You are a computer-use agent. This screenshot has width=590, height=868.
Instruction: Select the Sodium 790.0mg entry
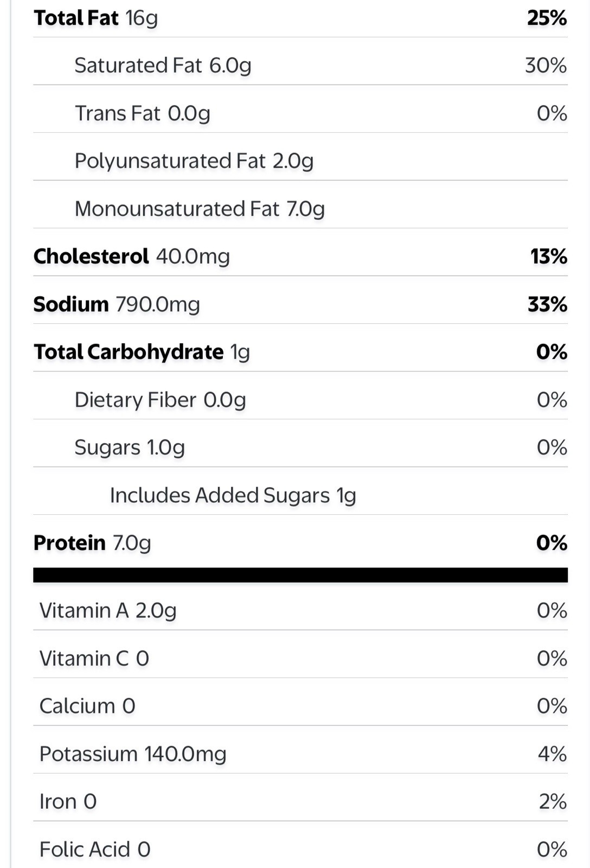tap(300, 304)
